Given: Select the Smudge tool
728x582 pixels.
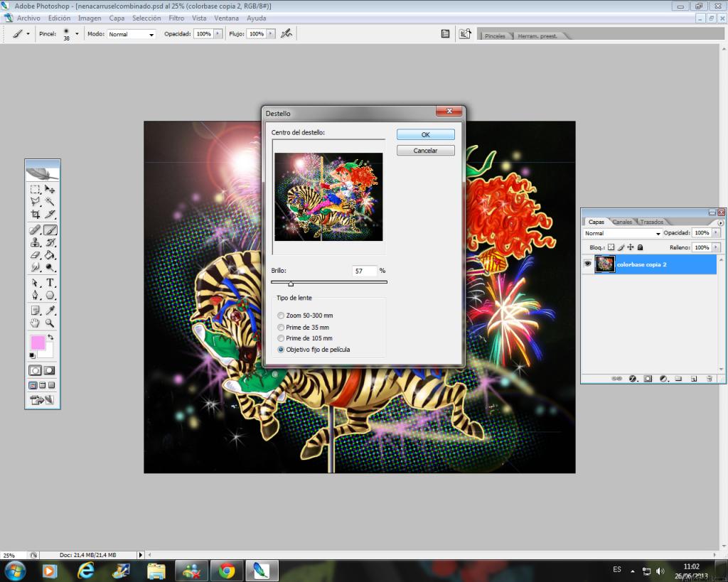Looking at the screenshot, I should 36,267.
